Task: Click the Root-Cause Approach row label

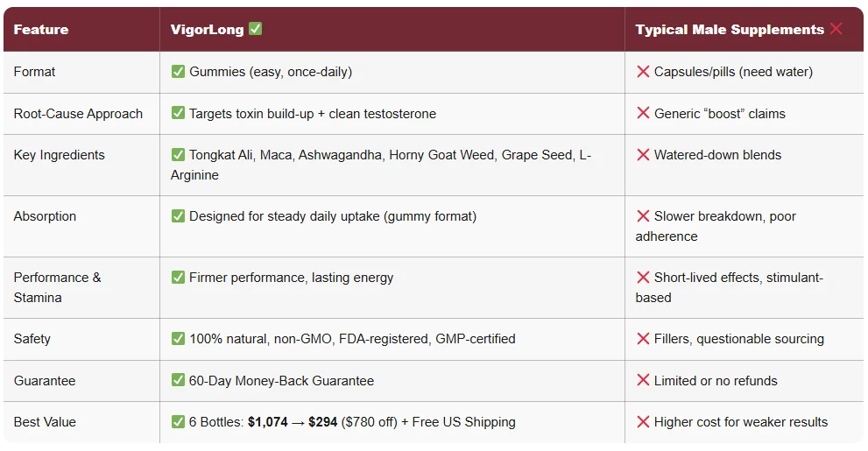Action: [x=78, y=114]
